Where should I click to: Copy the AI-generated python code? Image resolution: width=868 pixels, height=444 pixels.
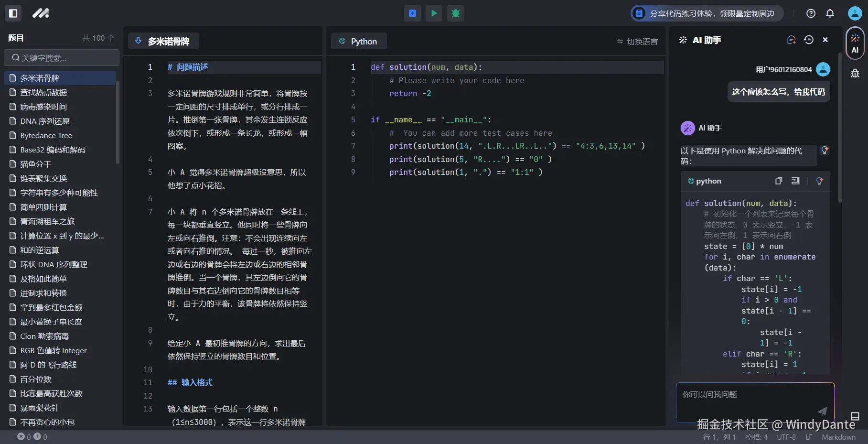779,181
